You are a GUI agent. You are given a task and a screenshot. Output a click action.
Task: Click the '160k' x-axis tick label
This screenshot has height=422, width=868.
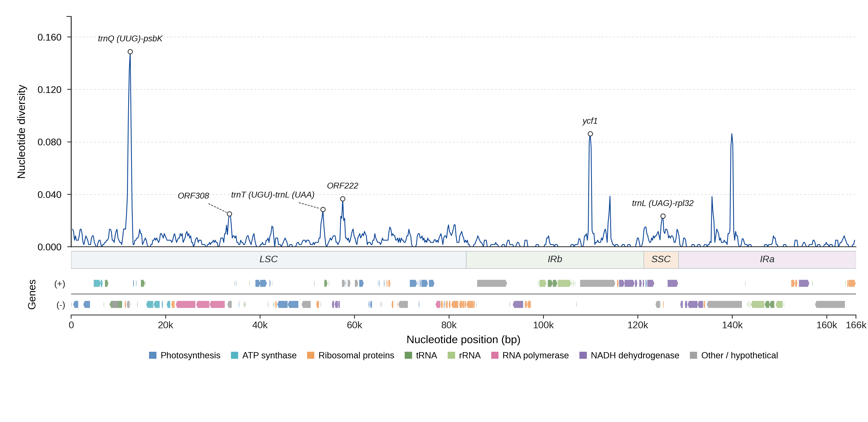tap(827, 325)
